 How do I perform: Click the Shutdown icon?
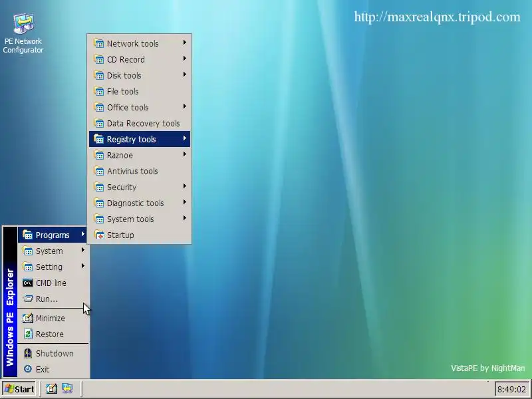click(27, 353)
